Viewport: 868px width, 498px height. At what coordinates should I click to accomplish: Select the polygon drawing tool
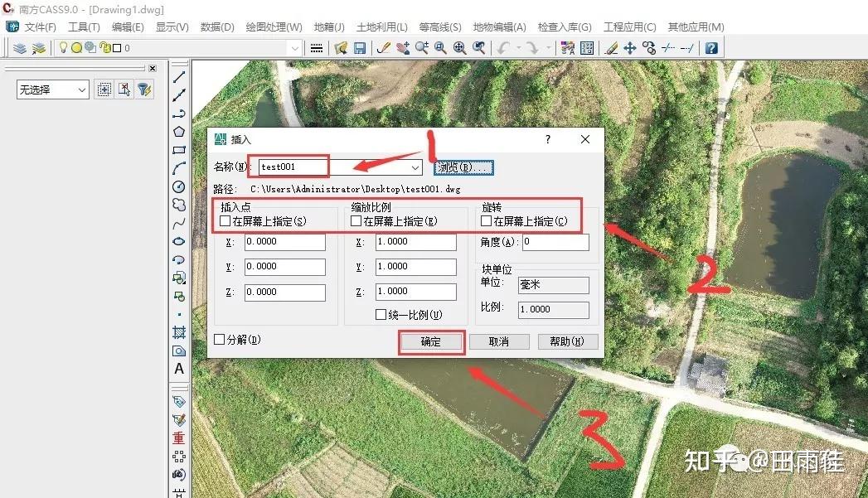(179, 132)
